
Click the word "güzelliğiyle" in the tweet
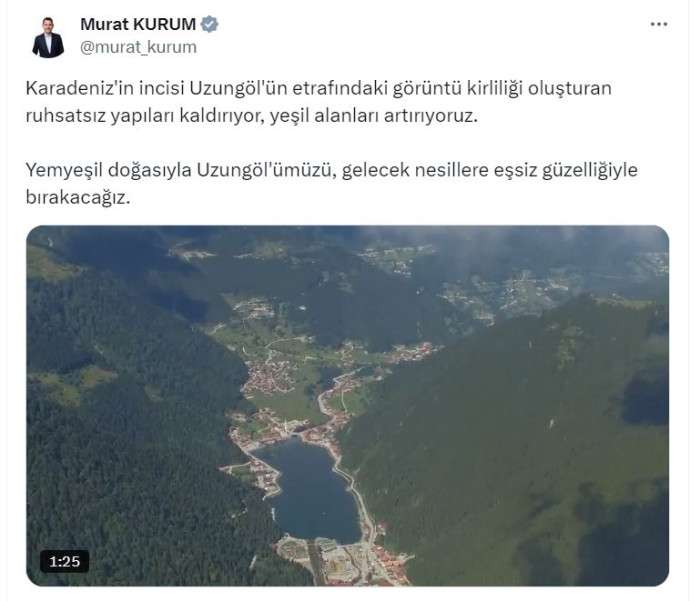(590, 170)
